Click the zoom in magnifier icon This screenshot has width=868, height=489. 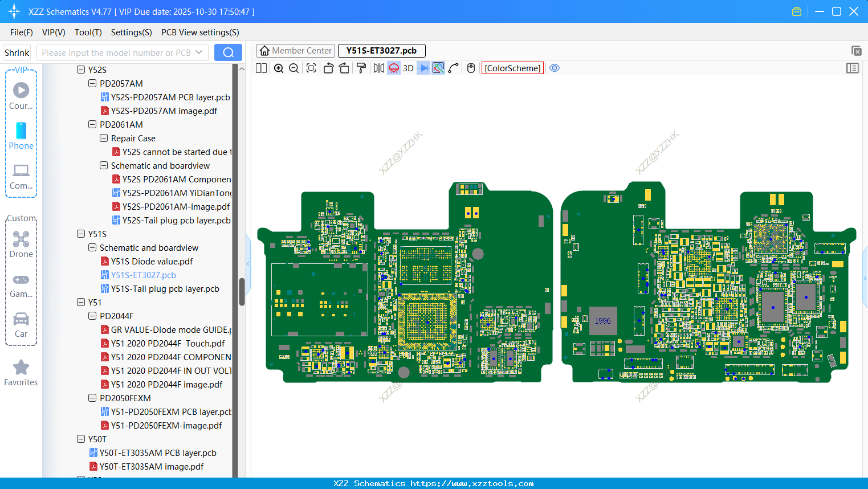(x=279, y=68)
